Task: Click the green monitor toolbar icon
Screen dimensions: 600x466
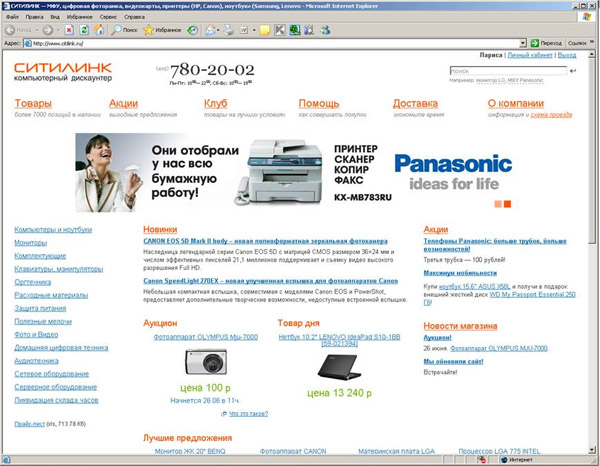Action: pos(295,30)
